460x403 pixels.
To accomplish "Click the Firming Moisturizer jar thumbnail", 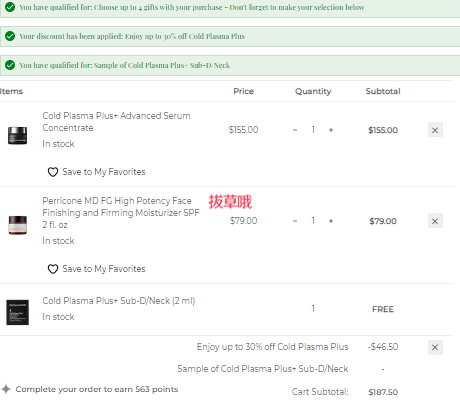I will point(17,225).
